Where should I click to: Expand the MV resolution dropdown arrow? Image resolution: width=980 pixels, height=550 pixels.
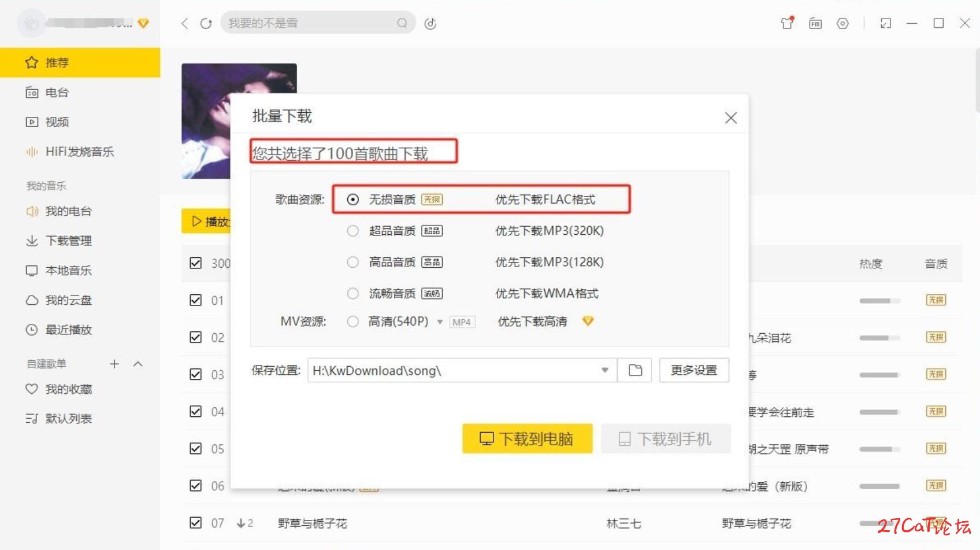click(440, 322)
